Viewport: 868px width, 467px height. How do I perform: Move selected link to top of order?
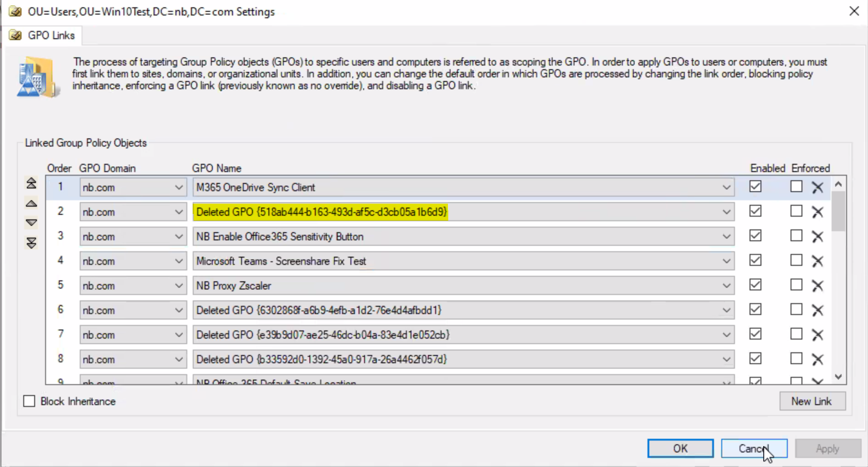tap(31, 183)
